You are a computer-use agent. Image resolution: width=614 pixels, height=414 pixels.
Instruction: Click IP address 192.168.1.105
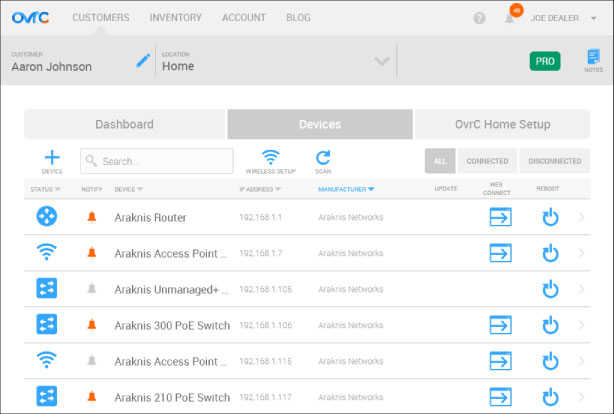pyautogui.click(x=265, y=289)
